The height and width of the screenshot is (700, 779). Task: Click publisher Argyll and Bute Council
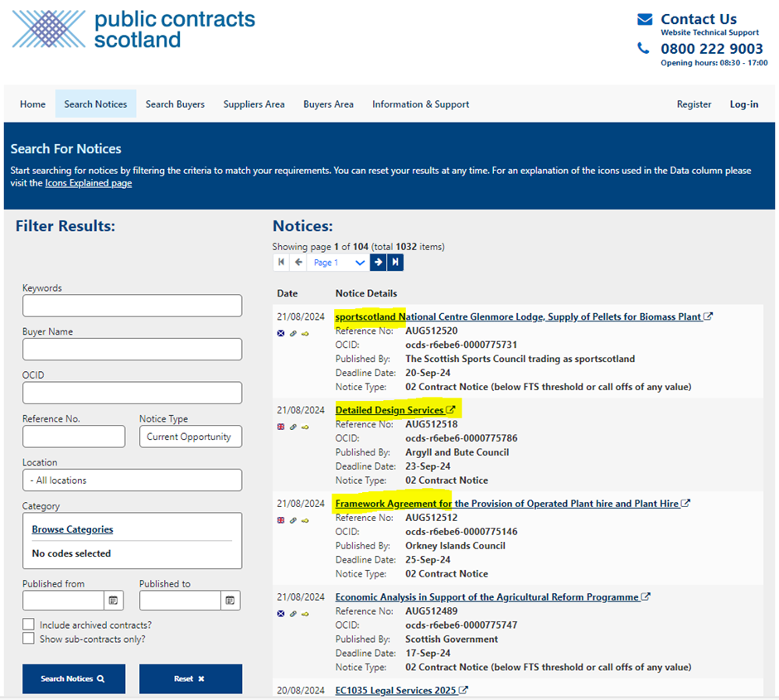pos(457,452)
